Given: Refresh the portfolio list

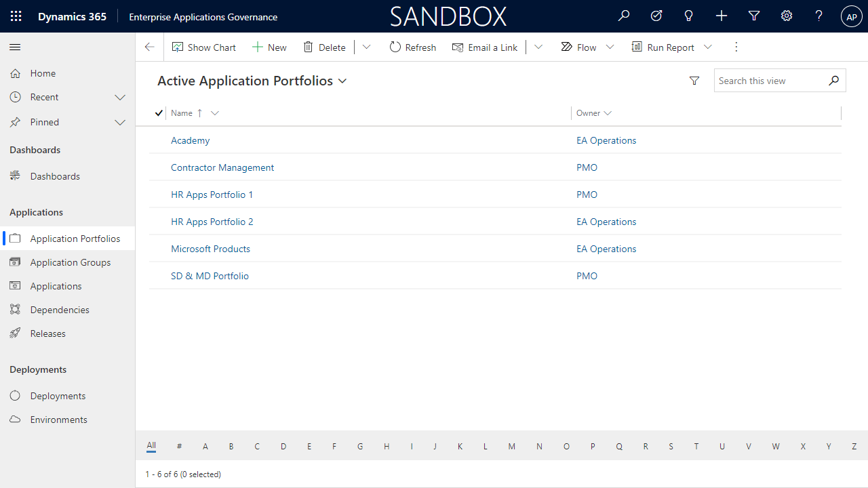Looking at the screenshot, I should [413, 47].
